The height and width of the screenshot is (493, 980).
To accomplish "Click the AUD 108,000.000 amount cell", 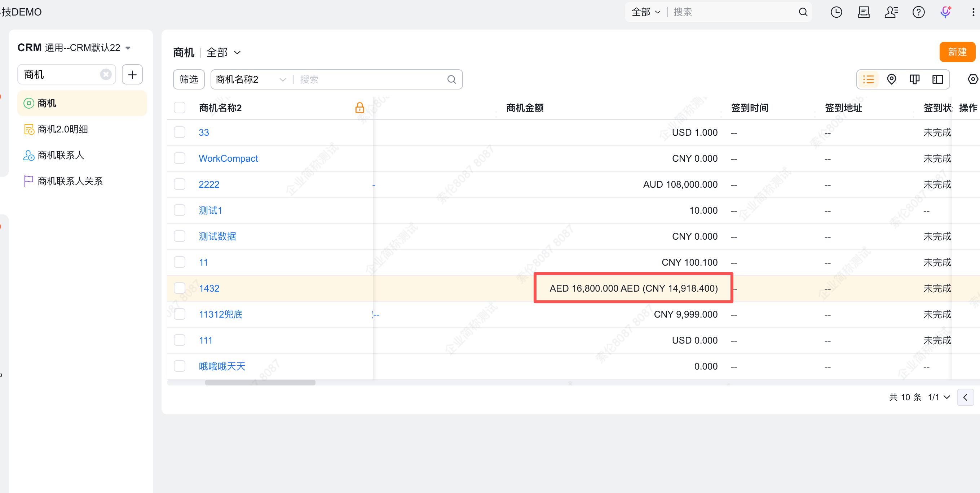I will [x=680, y=184].
